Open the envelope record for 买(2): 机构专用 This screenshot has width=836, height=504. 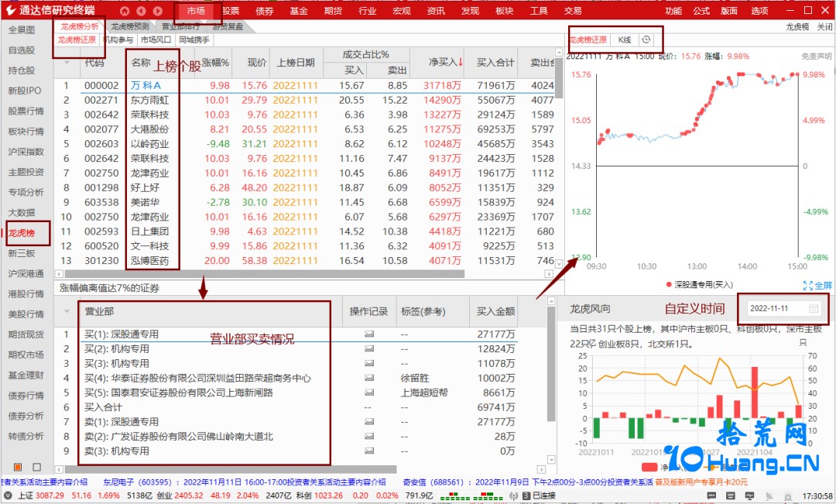(x=369, y=349)
